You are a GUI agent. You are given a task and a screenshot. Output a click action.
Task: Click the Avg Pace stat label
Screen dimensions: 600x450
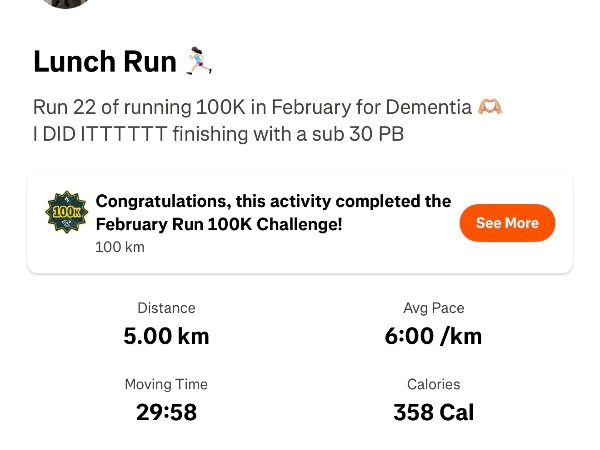pos(433,308)
